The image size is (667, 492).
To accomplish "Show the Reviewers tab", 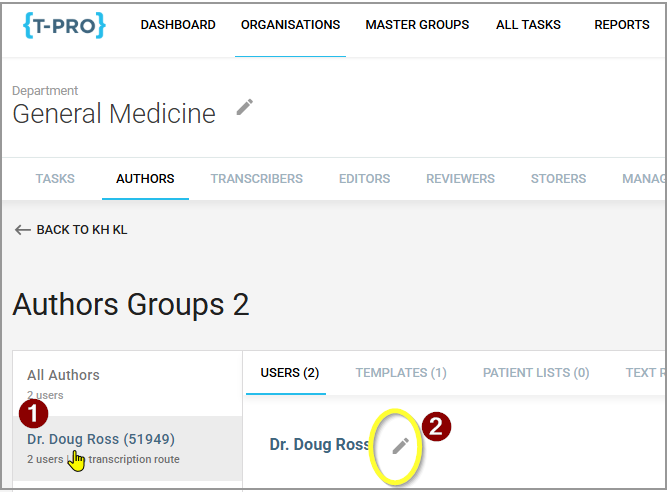I will [460, 179].
